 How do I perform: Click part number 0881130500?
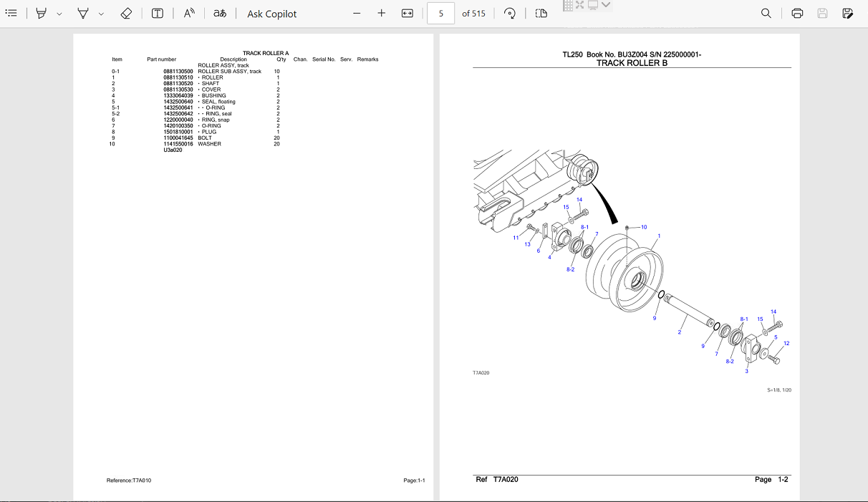tap(178, 72)
